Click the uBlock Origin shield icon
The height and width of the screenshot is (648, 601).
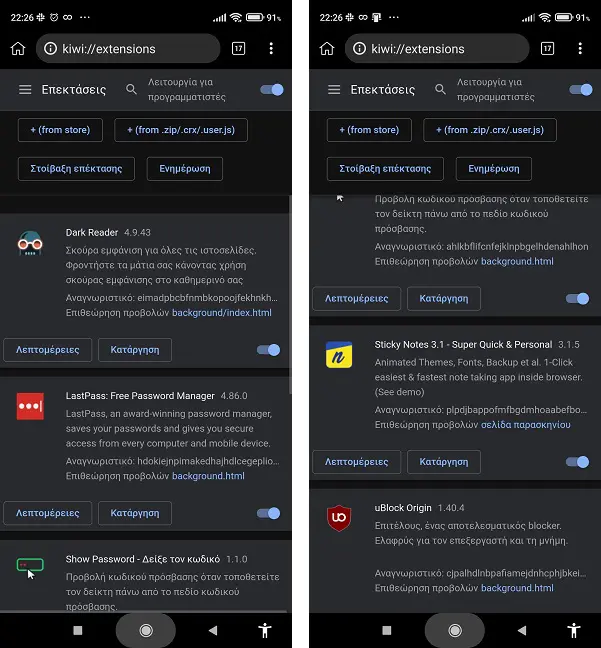(339, 518)
